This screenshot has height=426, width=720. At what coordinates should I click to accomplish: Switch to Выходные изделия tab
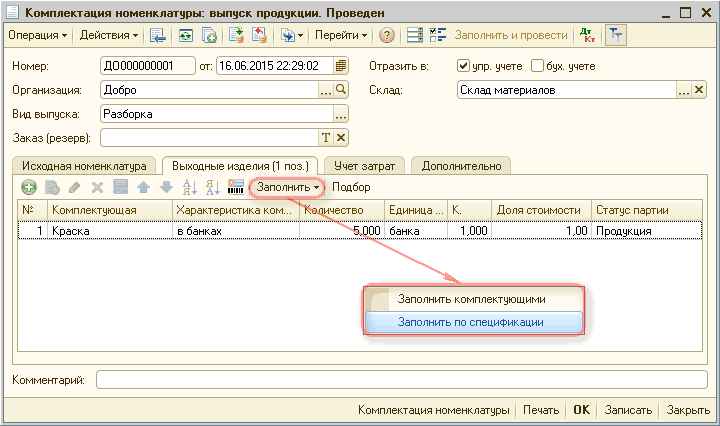240,166
